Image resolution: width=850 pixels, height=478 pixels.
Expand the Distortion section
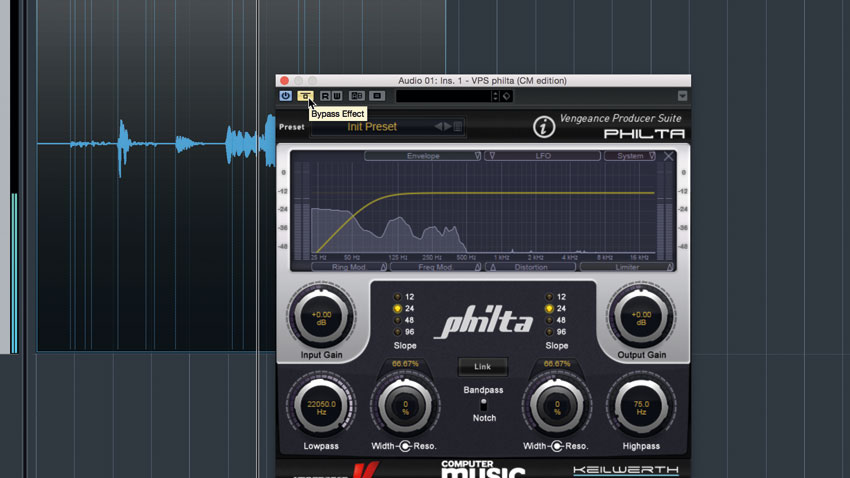(x=530, y=267)
